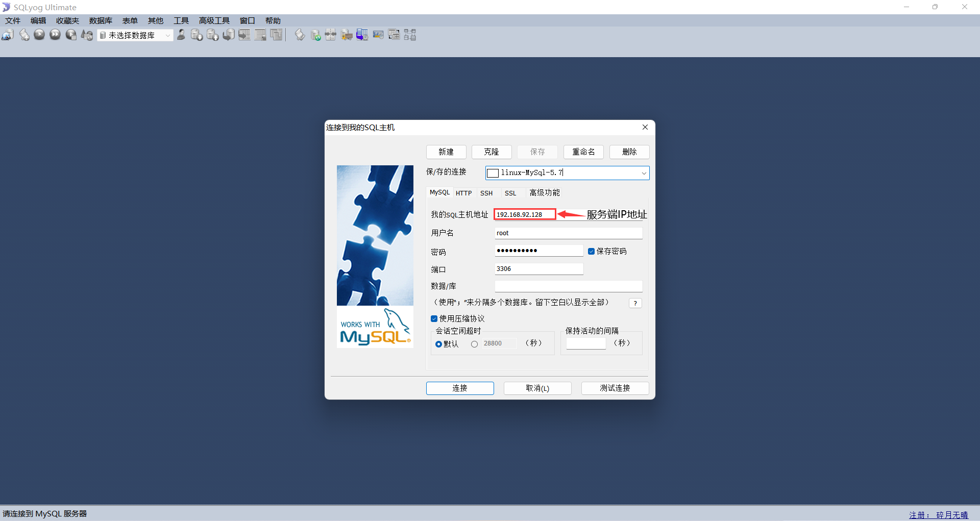Open the 收藏夹 menu
Viewport: 980px width, 521px height.
[x=67, y=20]
